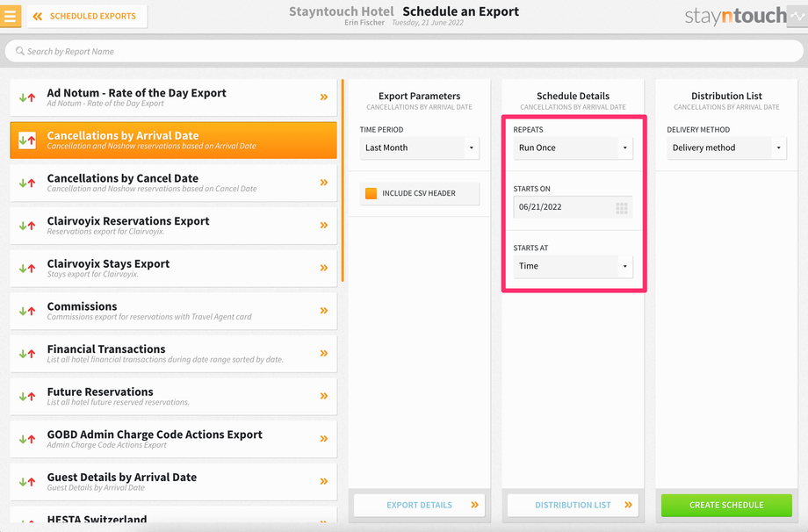Select Commissions export
This screenshot has width=808, height=532.
[x=173, y=311]
